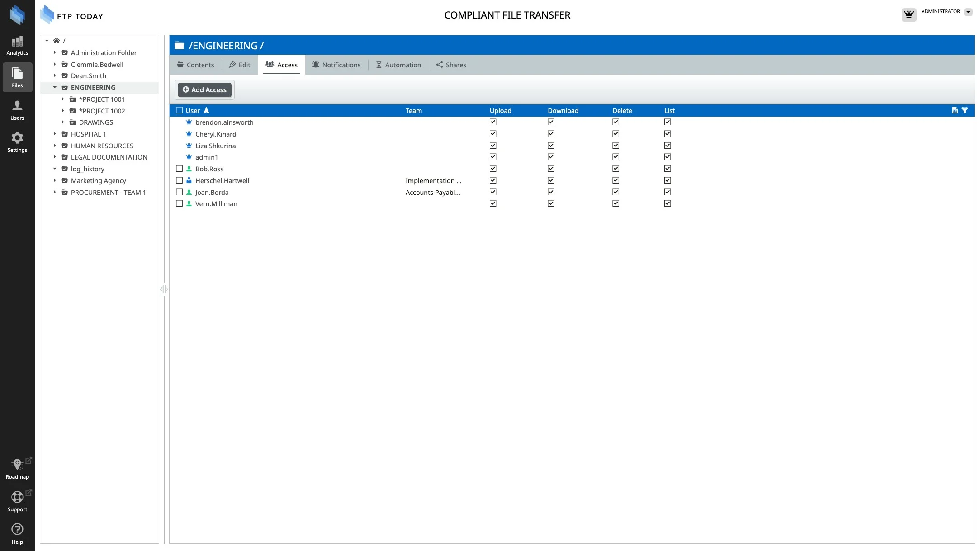
Task: Click the Add Access button
Action: pos(204,90)
